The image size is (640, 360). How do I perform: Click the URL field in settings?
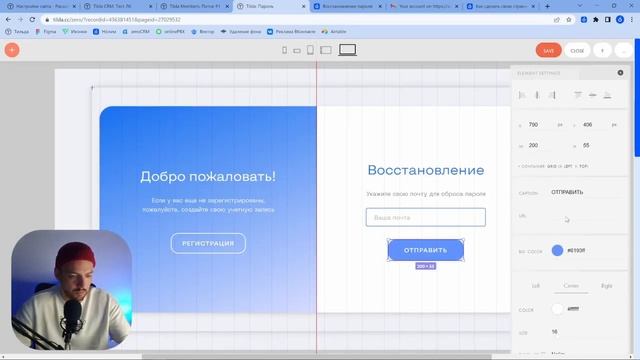tap(584, 216)
